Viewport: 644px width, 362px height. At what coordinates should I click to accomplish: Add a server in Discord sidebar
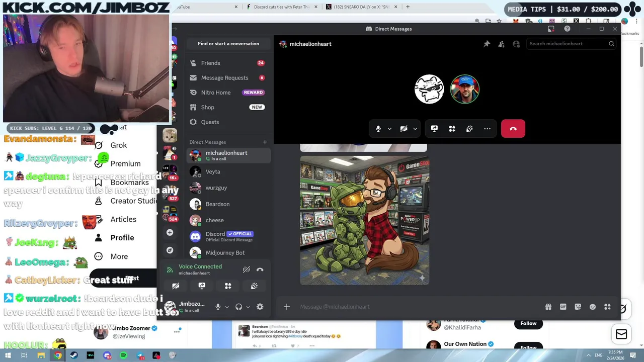[x=170, y=232]
